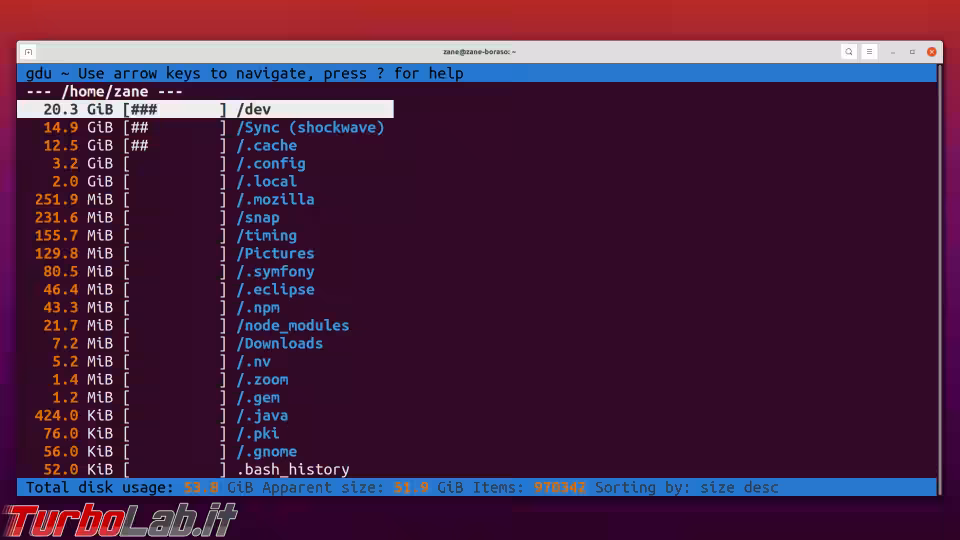Click the zane@zane-boraso window title
The height and width of the screenshot is (540, 960).
click(x=479, y=52)
